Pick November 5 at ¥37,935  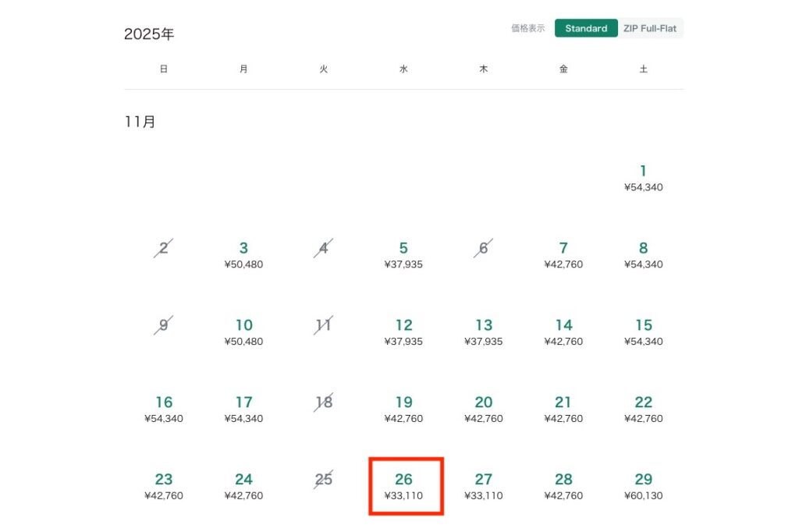tap(403, 255)
